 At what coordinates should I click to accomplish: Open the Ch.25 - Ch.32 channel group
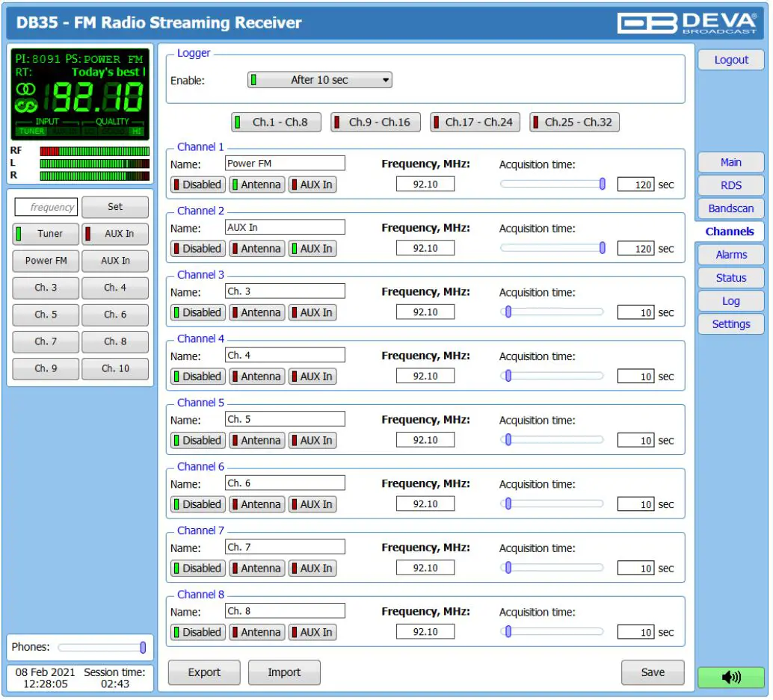pyautogui.click(x=574, y=121)
